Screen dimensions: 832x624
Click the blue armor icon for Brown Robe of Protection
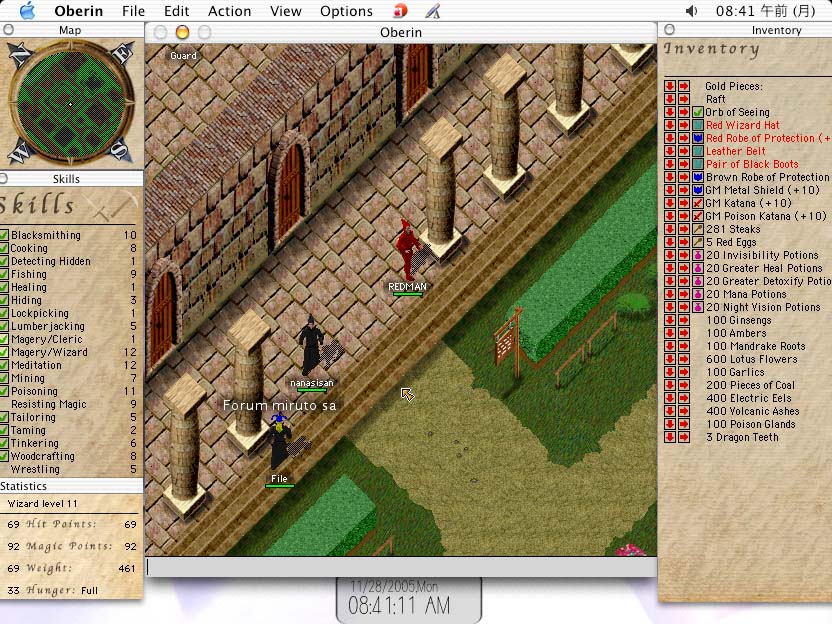[x=698, y=177]
